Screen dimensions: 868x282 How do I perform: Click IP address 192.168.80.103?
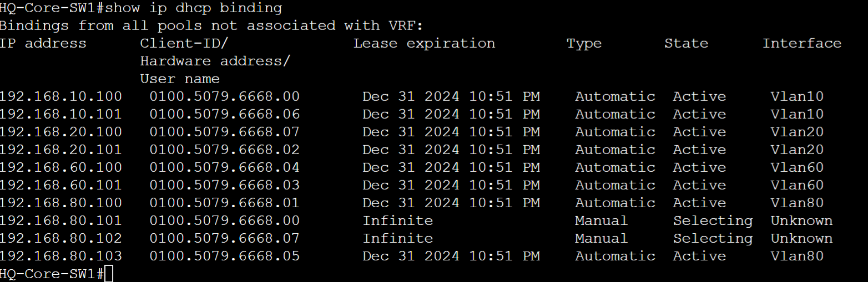(x=60, y=256)
